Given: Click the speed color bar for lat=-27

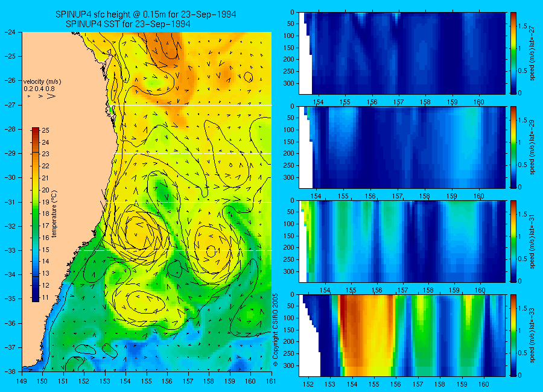Looking at the screenshot, I should pos(513,53).
